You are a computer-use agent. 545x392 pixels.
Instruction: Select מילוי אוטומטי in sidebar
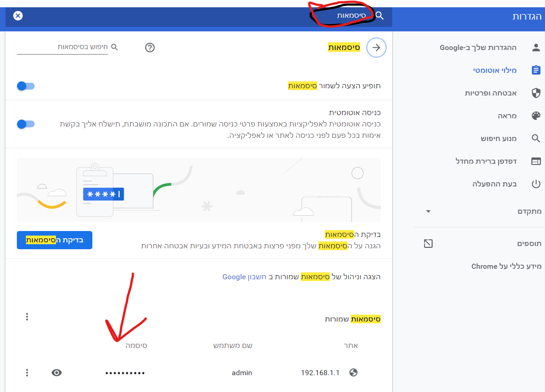[495, 70]
